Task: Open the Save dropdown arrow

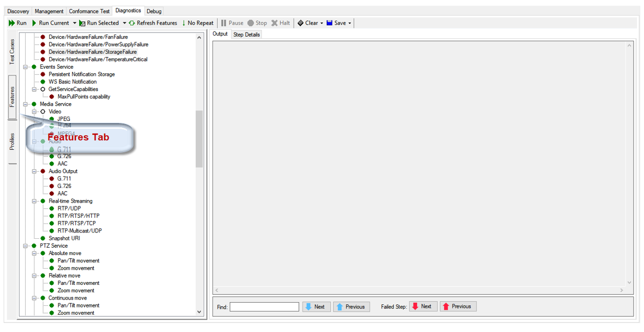Action: pyautogui.click(x=350, y=23)
